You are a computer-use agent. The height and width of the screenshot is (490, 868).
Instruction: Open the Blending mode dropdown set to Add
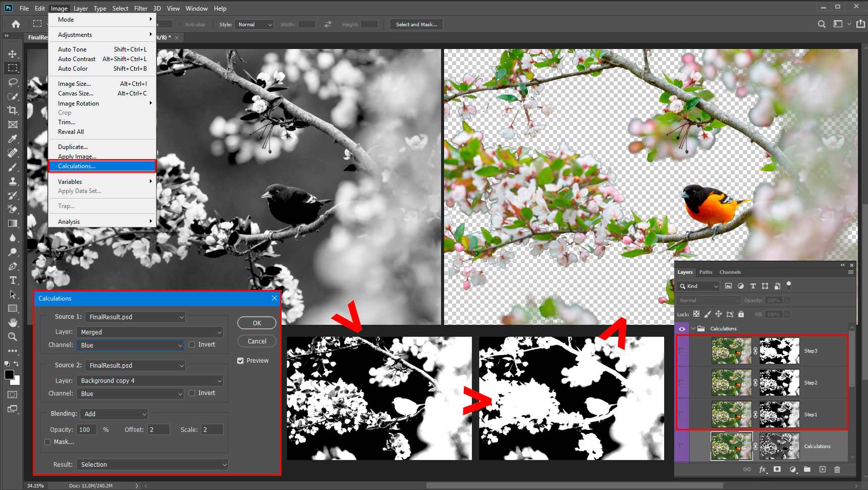[x=114, y=414]
